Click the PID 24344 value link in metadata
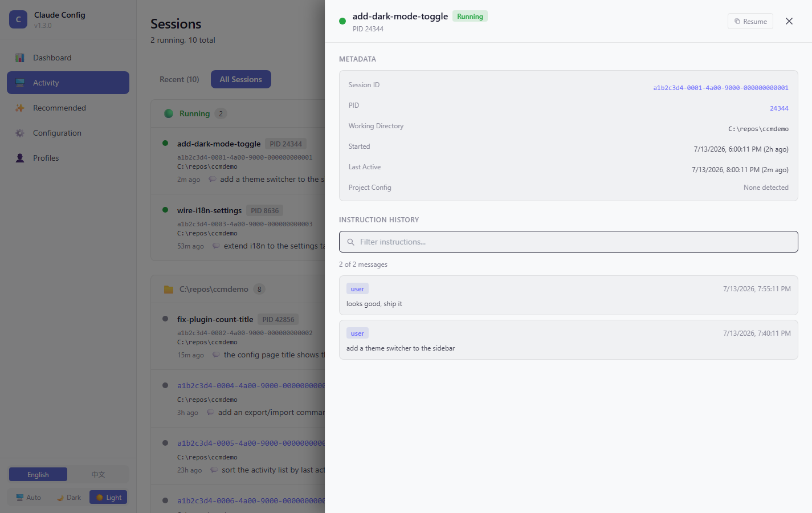 point(779,108)
